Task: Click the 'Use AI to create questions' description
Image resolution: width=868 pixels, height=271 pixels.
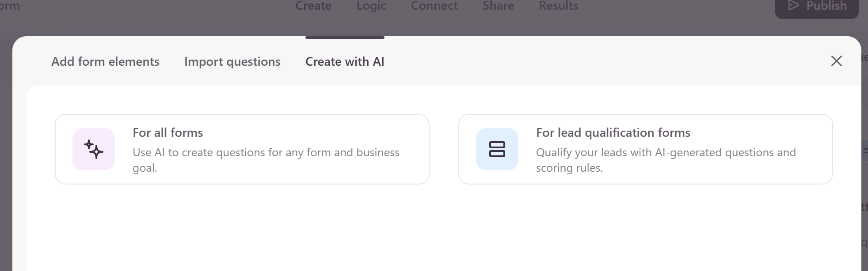Action: (x=266, y=160)
